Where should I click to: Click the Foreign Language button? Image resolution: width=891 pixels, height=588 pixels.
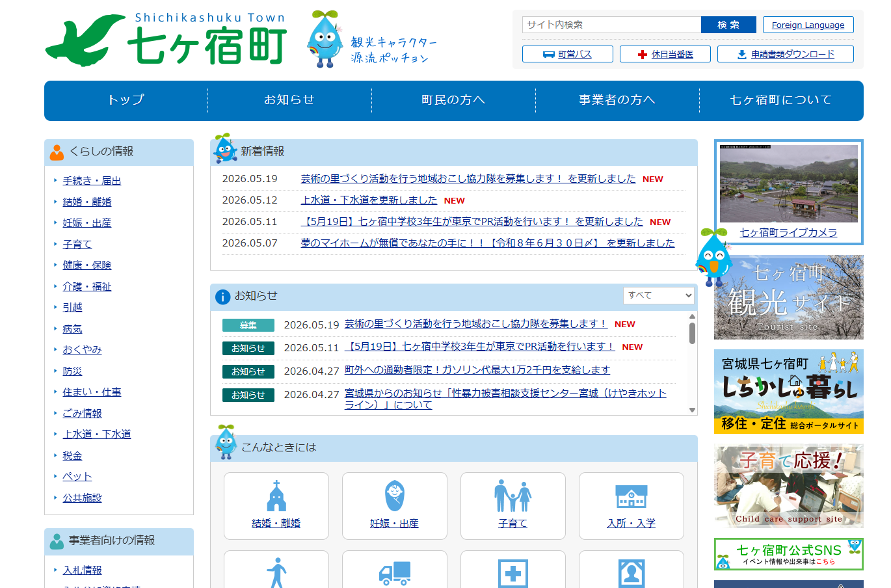pyautogui.click(x=808, y=25)
